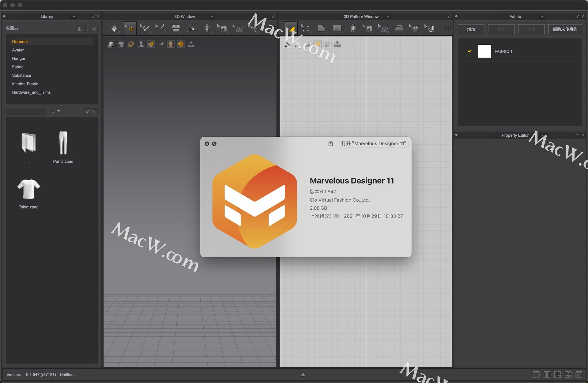This screenshot has height=383, width=588.
Task: Click the Library search magnifier icon
Action: (52, 112)
